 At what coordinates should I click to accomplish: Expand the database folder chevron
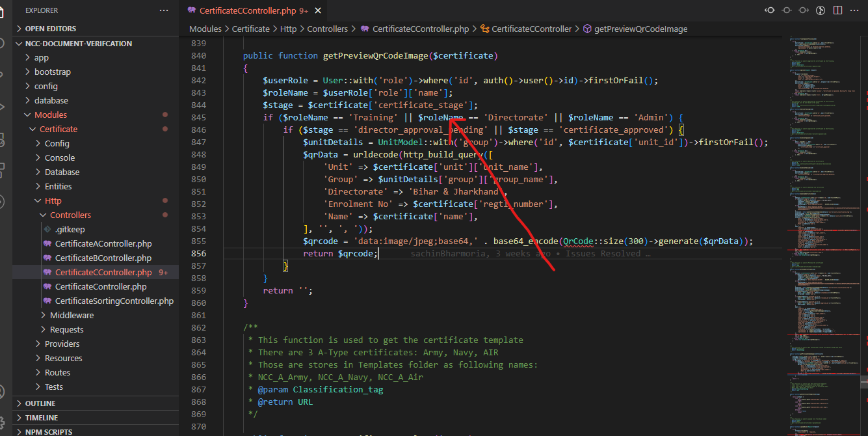coord(28,101)
